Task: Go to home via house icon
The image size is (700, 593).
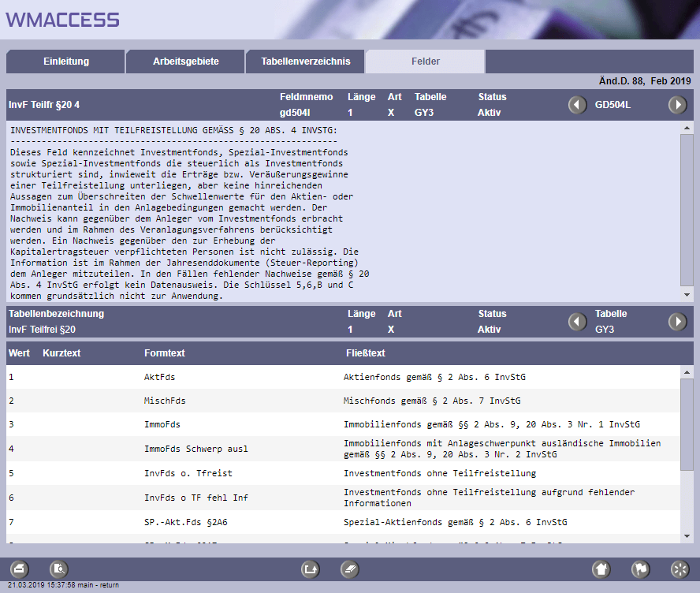Action: coord(601,569)
